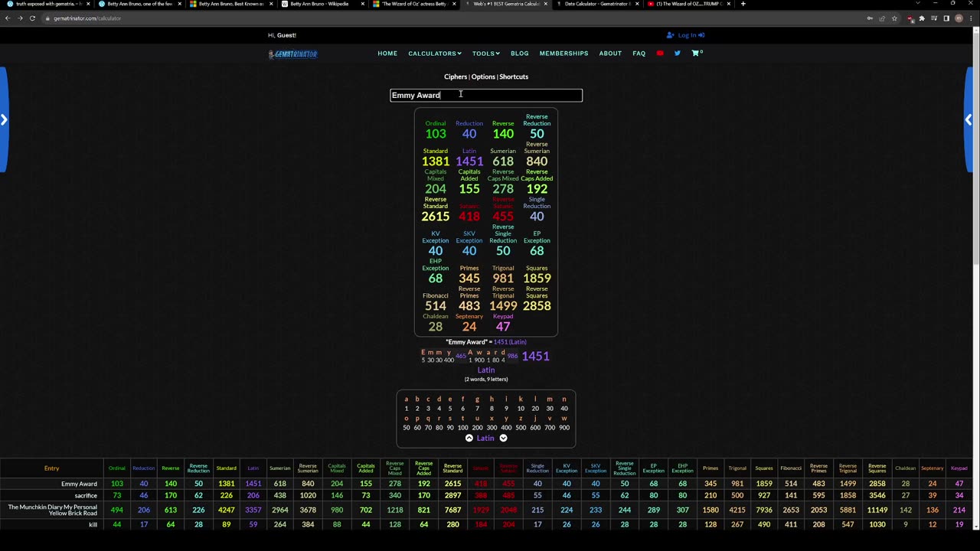Select the Primes value 345
The height and width of the screenshot is (551, 980).
[469, 279]
